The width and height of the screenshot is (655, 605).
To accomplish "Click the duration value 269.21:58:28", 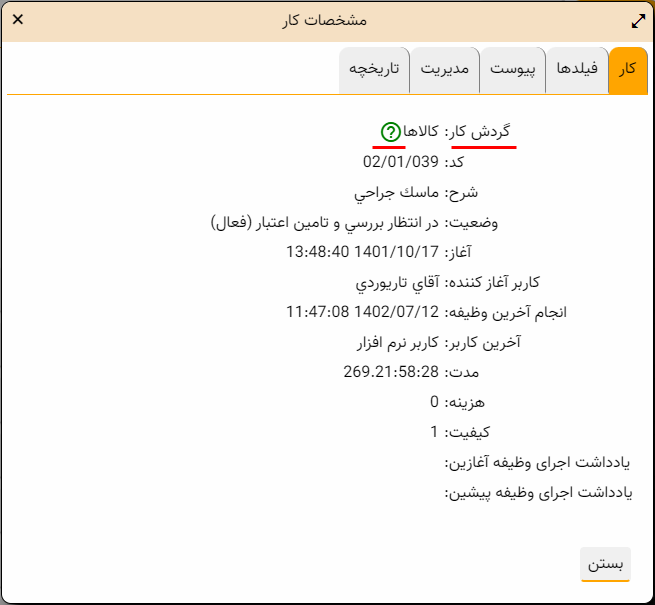I will click(391, 372).
